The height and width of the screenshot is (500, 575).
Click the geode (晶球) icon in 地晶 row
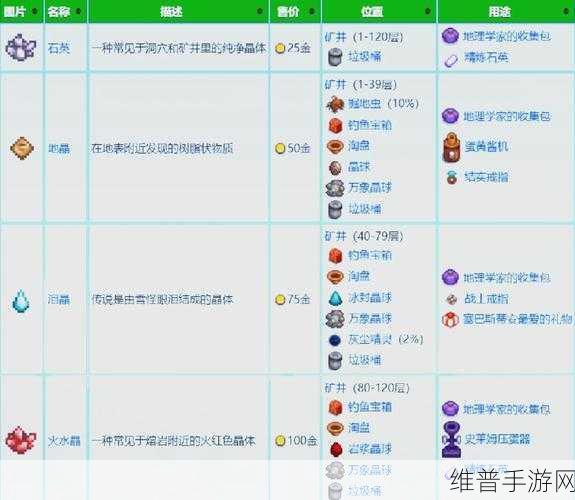click(335, 167)
